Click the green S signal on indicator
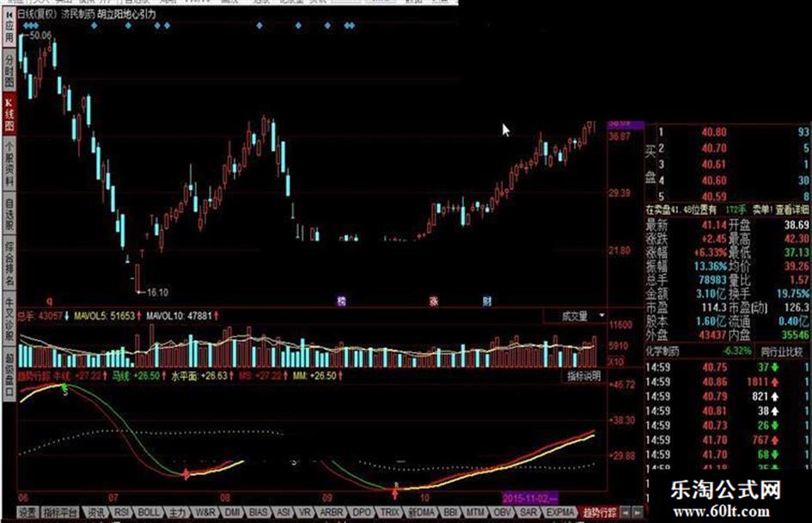 pos(64,389)
